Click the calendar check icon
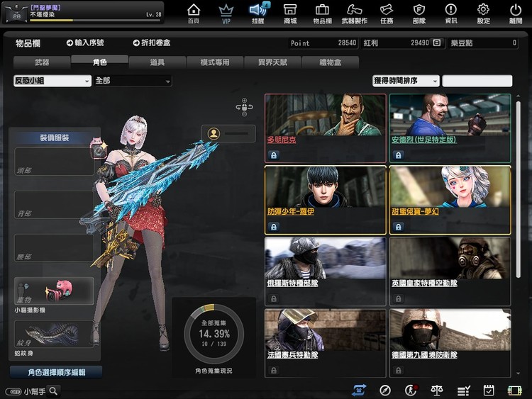This screenshot has height=399, width=532. tap(489, 390)
